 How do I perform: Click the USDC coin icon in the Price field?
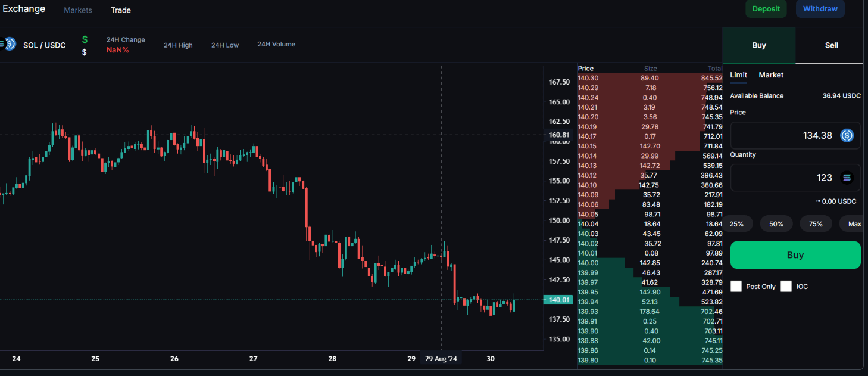[846, 135]
